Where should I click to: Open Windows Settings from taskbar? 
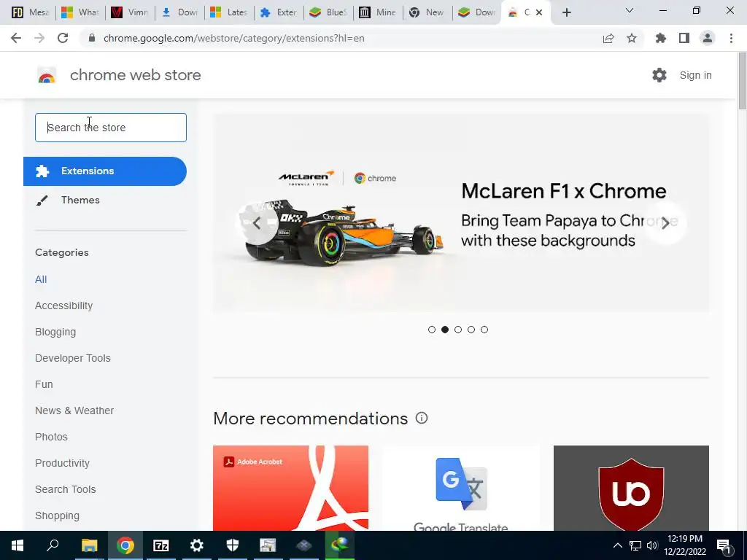click(197, 545)
